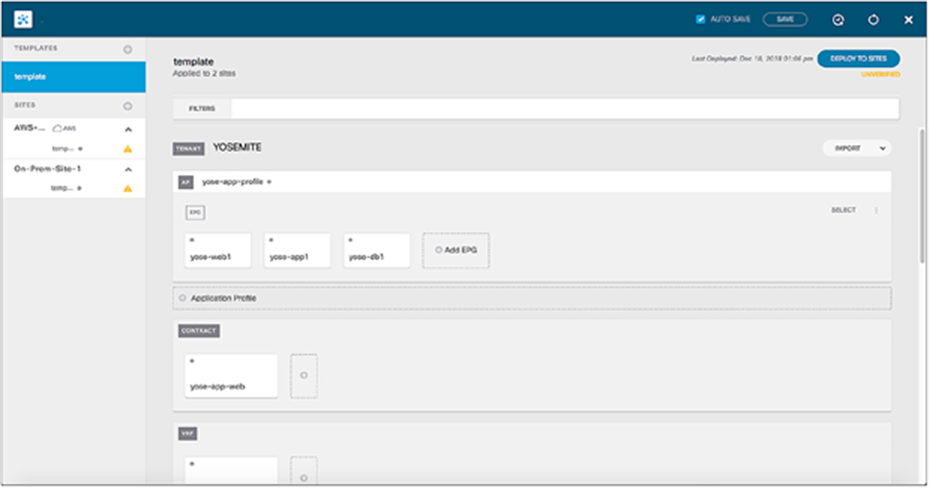Select the yose-app-web contract card
This screenshot has height=488, width=929.
coord(231,375)
